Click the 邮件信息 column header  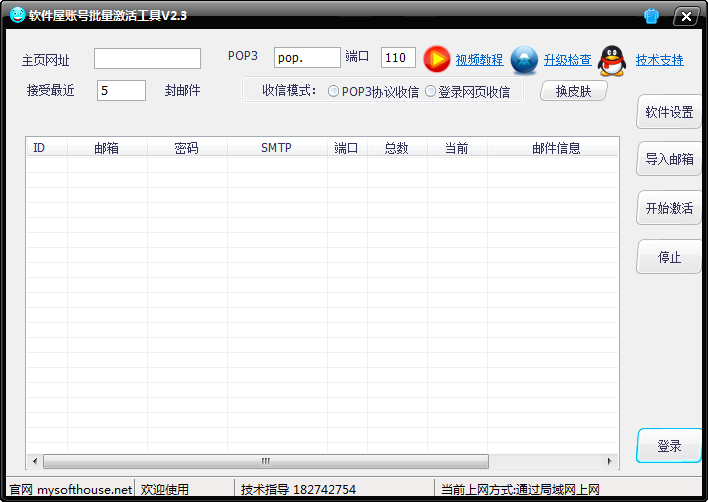(x=555, y=148)
